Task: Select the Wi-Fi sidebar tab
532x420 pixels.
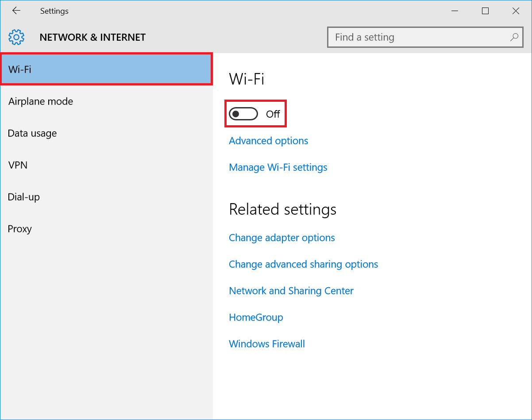Action: [106, 69]
